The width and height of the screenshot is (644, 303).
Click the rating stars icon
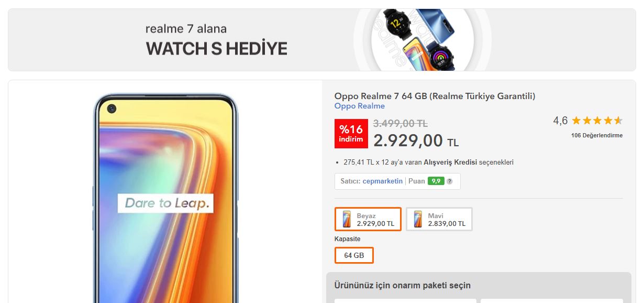point(597,121)
